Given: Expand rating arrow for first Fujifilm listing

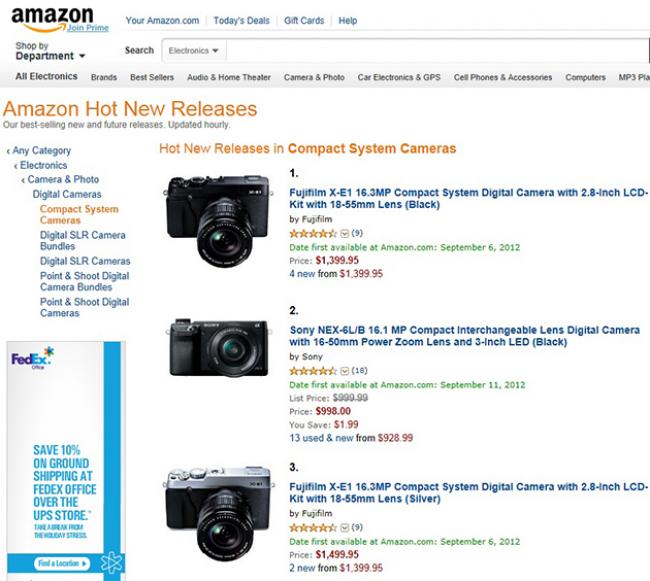Looking at the screenshot, I should click(344, 234).
